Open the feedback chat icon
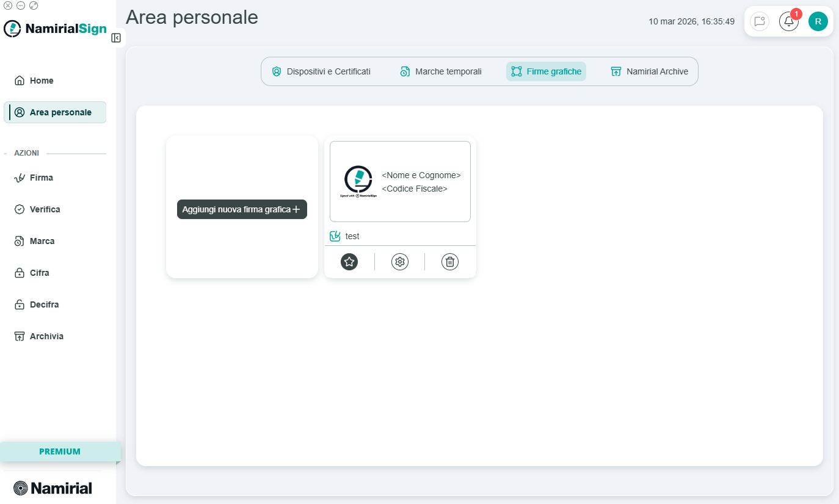This screenshot has height=504, width=839. pos(760,21)
